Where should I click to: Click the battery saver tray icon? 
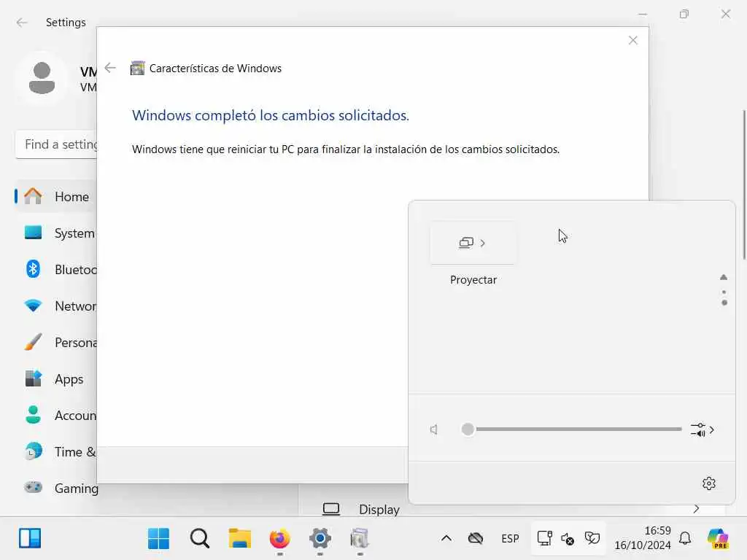pos(592,539)
